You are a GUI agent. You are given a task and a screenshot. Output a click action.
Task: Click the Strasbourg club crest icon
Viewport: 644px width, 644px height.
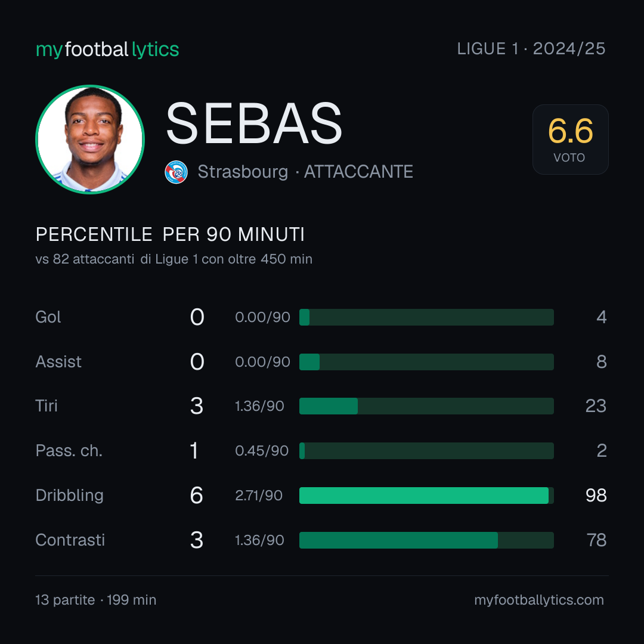click(x=176, y=172)
